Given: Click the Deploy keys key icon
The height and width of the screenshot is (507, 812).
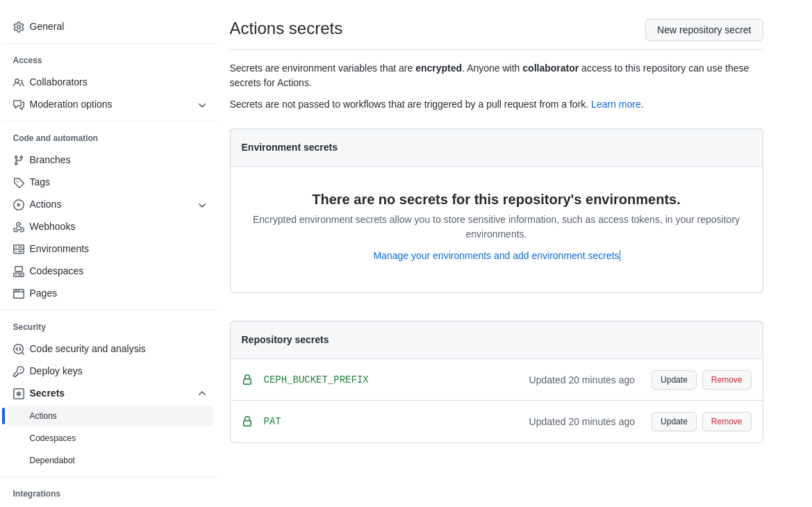Looking at the screenshot, I should 19,372.
